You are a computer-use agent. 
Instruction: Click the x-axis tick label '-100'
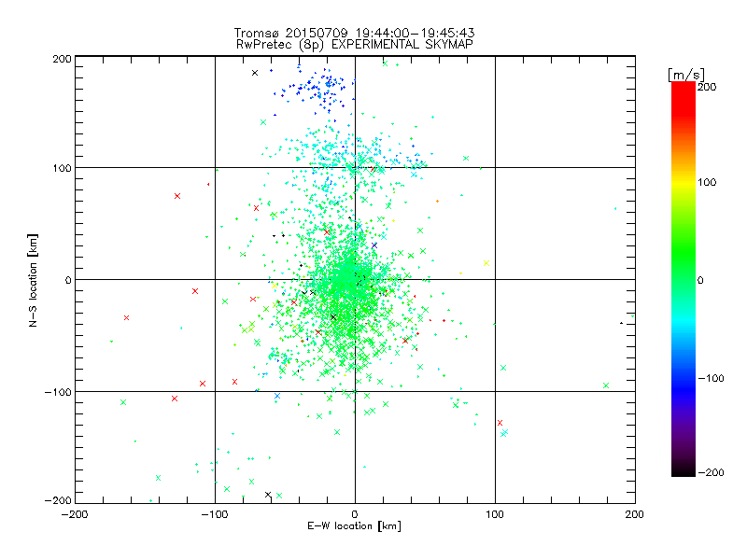pyautogui.click(x=215, y=514)
